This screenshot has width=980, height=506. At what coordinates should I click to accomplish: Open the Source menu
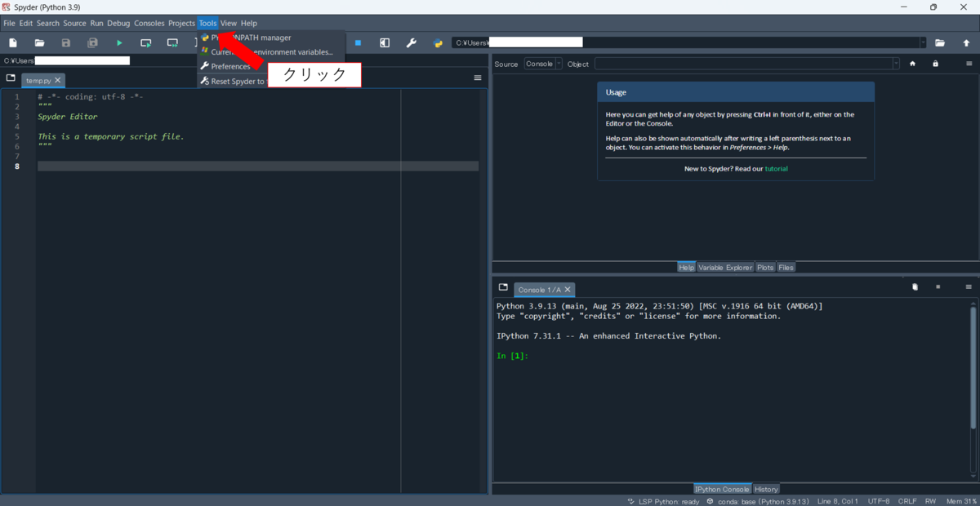click(x=74, y=24)
